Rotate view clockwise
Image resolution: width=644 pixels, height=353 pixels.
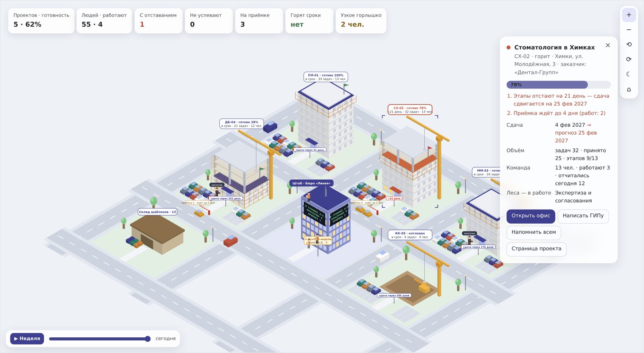pyautogui.click(x=629, y=59)
